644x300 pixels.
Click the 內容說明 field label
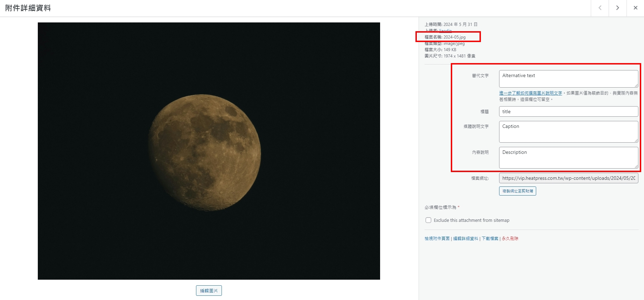tap(480, 152)
